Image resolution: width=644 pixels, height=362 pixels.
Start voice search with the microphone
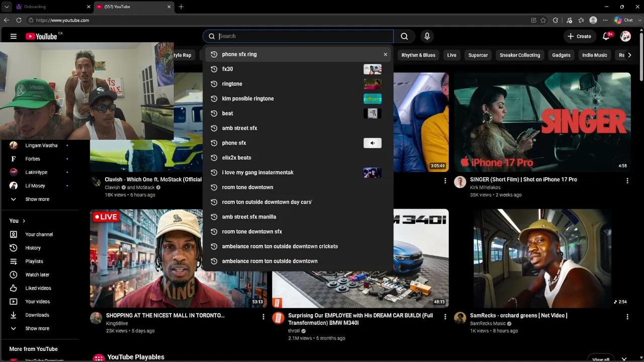(x=427, y=36)
